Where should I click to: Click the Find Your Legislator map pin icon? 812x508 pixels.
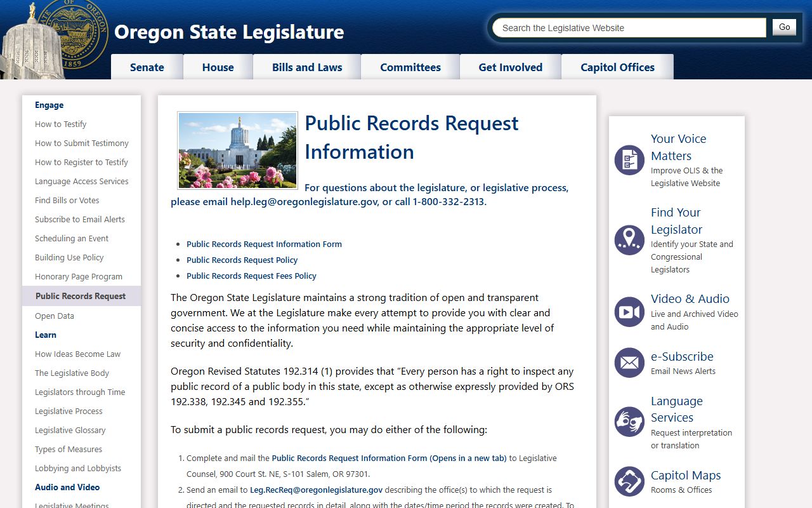(629, 240)
